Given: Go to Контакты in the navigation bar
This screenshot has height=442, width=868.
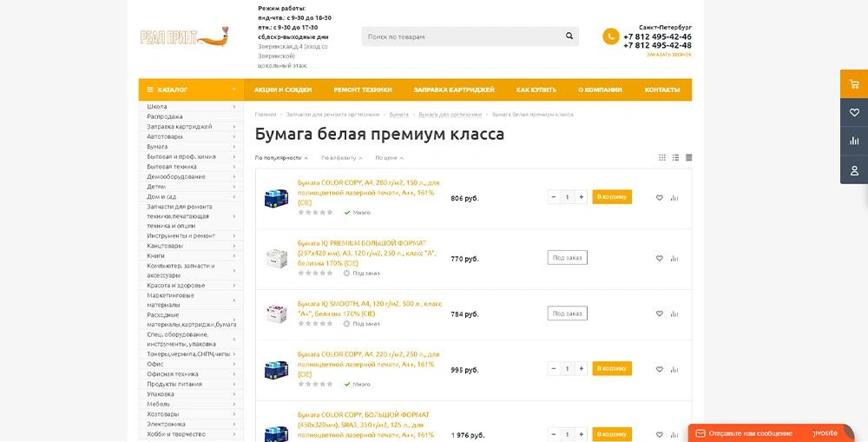Looking at the screenshot, I should 661,89.
